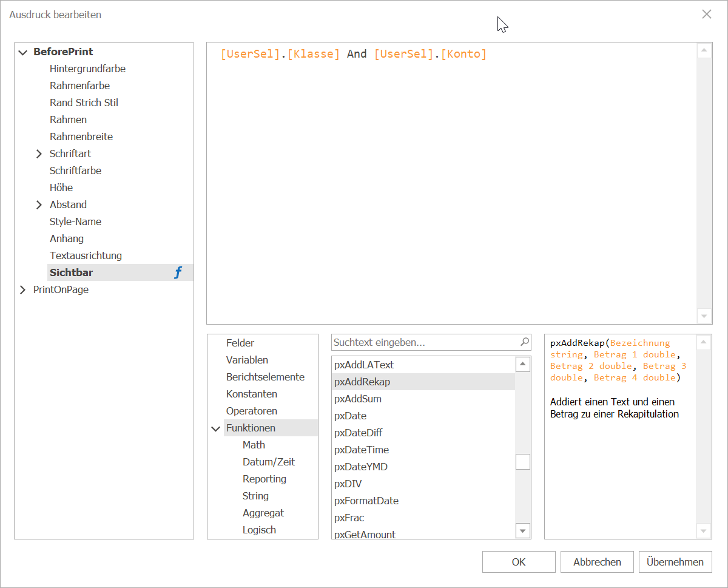The height and width of the screenshot is (588, 728).
Task: Click function list scroll down arrow
Action: [522, 531]
